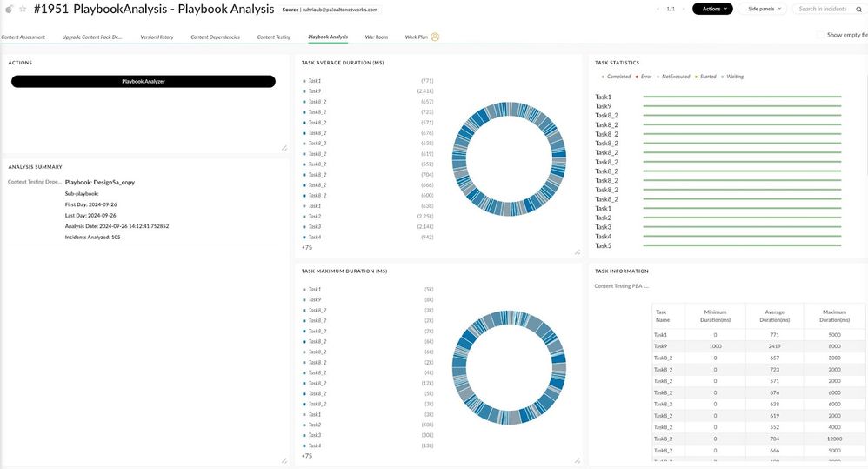868x469 pixels.
Task: Click the Task4 (942) average duration entry
Action: pyautogui.click(x=368, y=237)
